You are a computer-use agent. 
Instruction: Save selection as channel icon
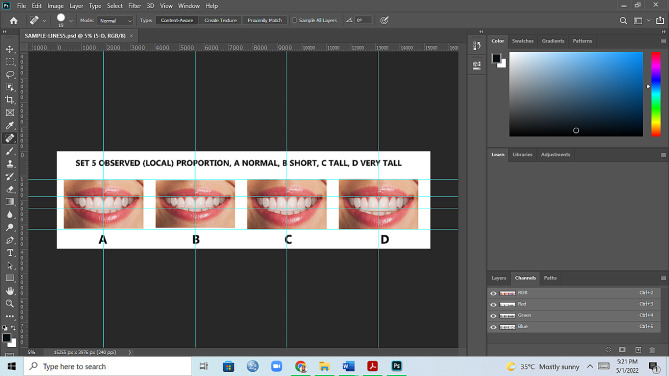622,350
